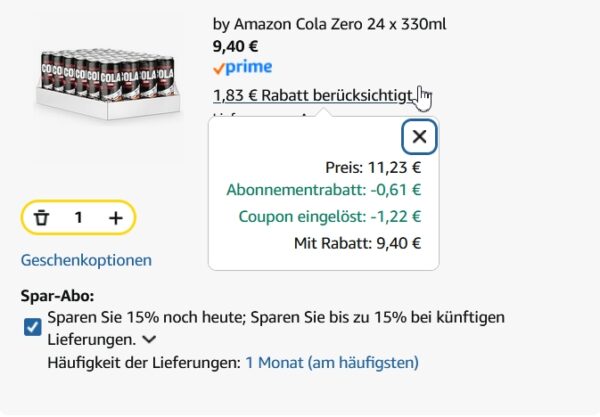600x417 pixels.
Task: Click the 'Häufigkeit der Lieferungen:' label
Action: tap(143, 362)
